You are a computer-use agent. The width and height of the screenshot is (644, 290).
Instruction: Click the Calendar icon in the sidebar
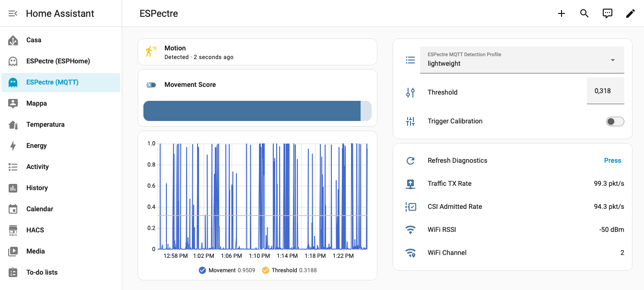point(13,209)
